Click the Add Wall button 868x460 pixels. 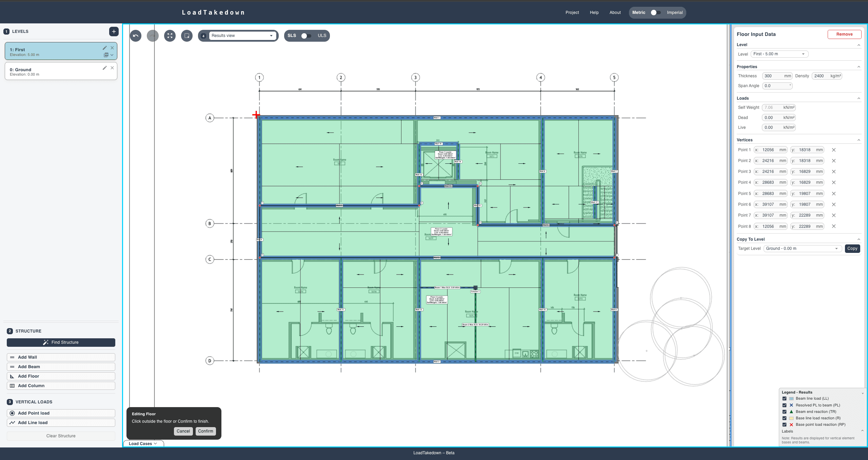coord(61,357)
